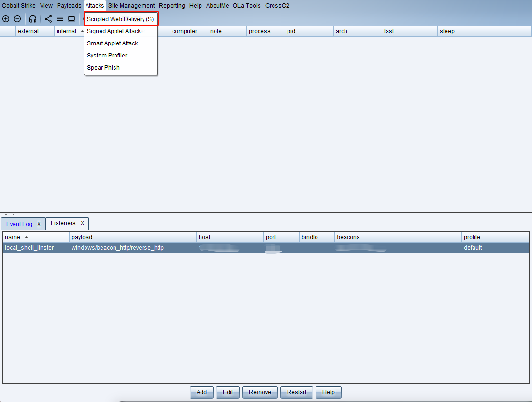Collapse bottom pane using the down arrow on divider

click(14, 215)
